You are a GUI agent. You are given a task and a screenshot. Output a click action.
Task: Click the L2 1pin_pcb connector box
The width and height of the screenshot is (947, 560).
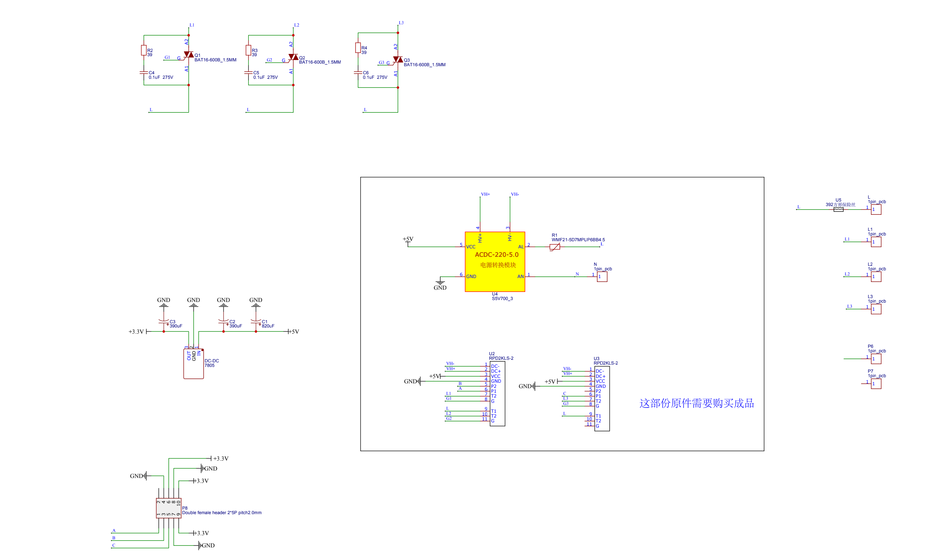tap(876, 276)
